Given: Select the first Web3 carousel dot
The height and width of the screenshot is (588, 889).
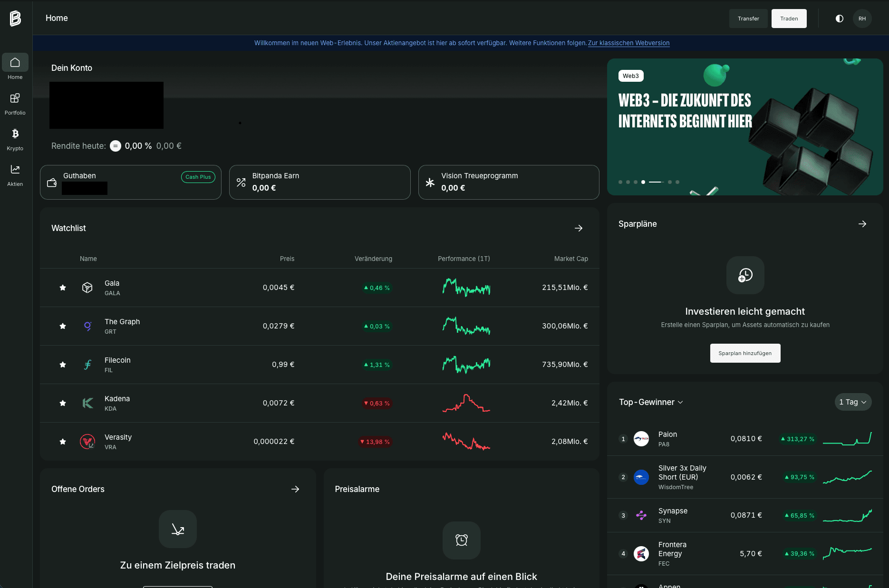Looking at the screenshot, I should [620, 182].
